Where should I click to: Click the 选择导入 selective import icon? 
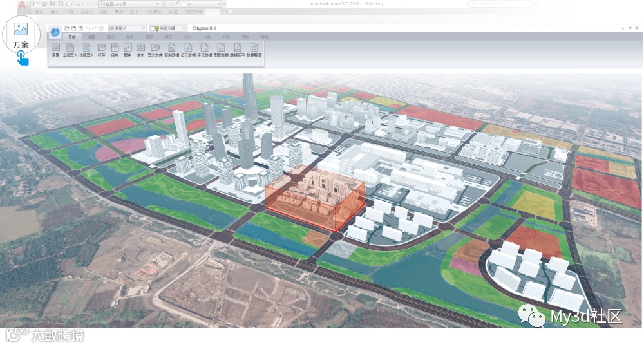[x=86, y=47]
